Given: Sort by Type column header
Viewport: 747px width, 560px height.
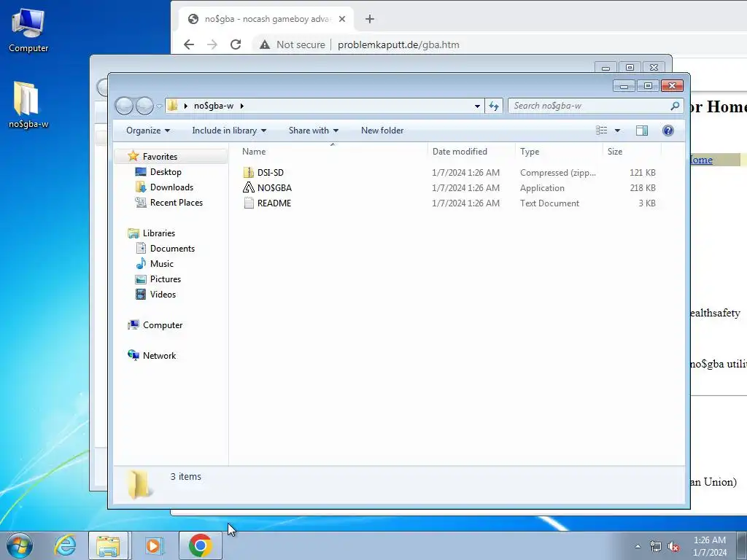Looking at the screenshot, I should [x=559, y=152].
